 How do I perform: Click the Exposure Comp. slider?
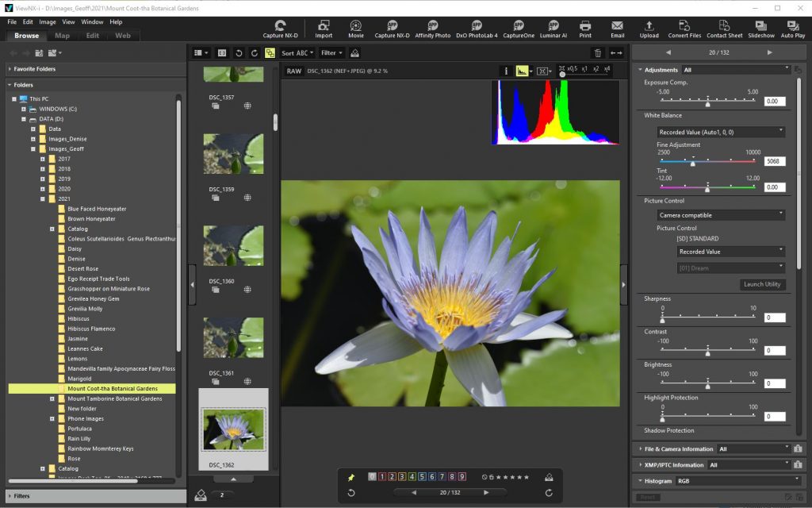pyautogui.click(x=707, y=101)
